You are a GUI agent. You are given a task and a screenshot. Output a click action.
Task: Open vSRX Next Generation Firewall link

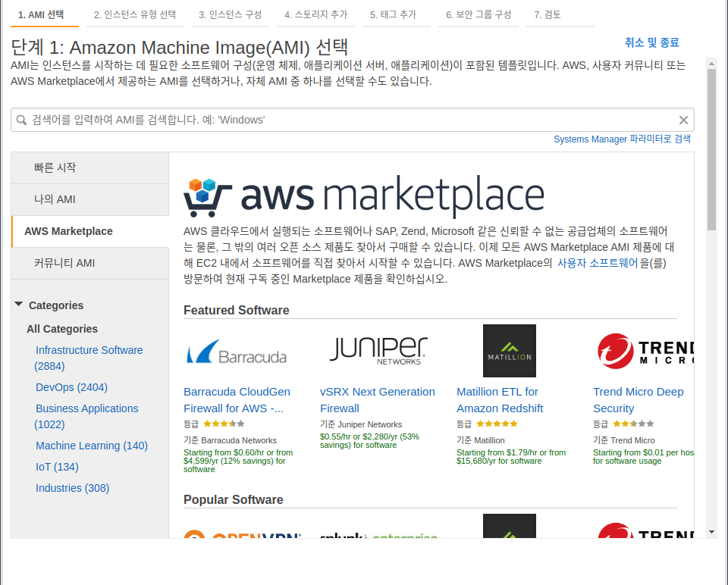tap(378, 400)
